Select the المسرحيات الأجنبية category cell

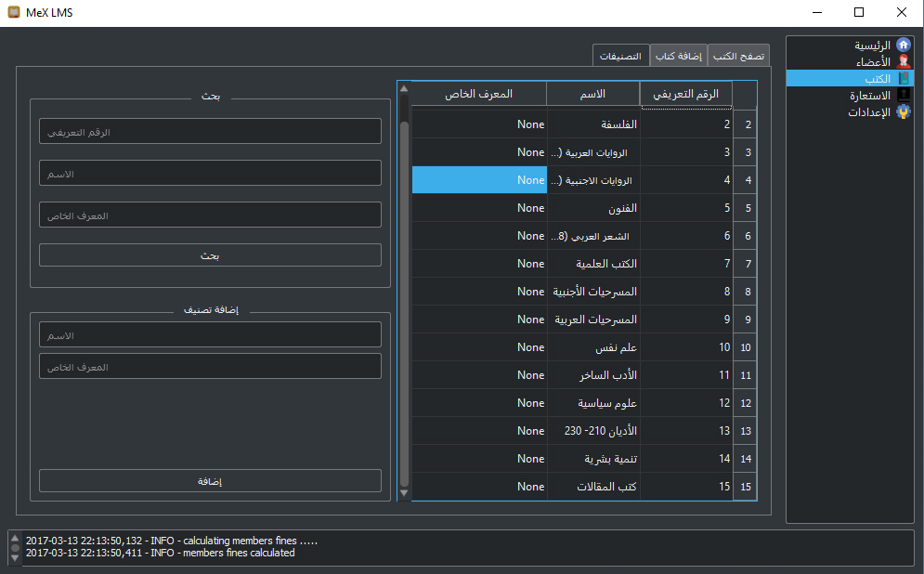tap(593, 291)
